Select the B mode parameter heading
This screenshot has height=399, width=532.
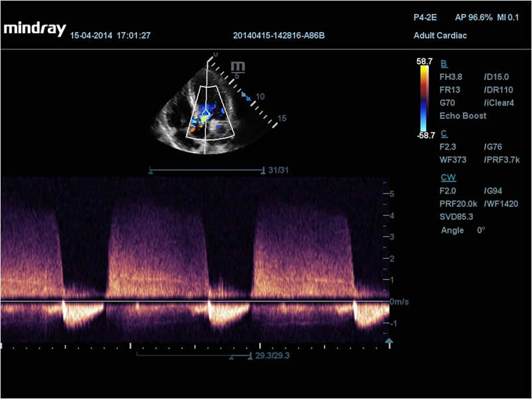(x=444, y=64)
